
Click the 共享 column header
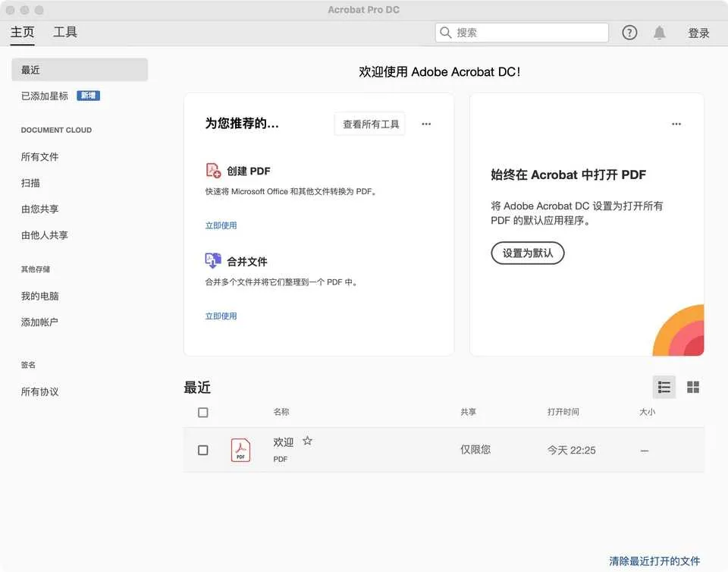tap(469, 412)
